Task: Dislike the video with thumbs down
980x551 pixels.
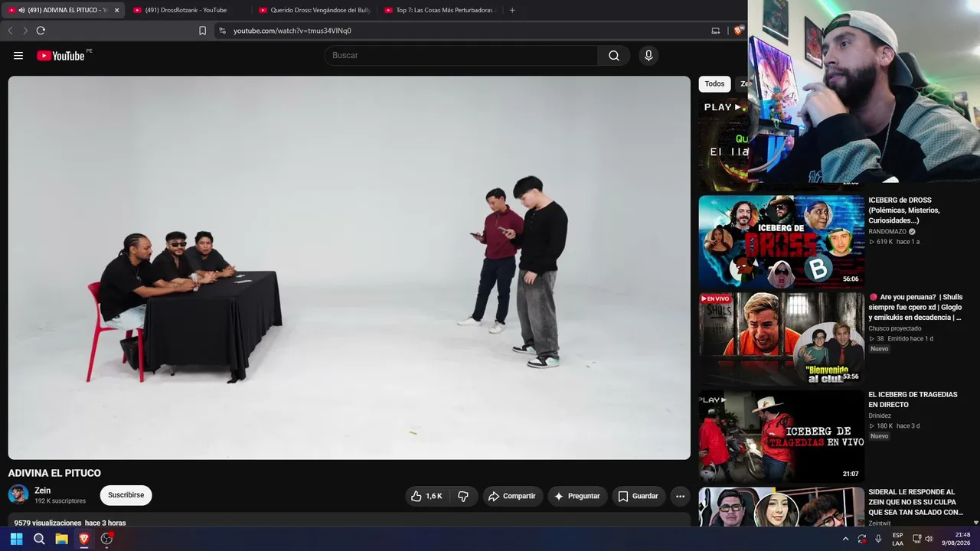Action: coord(463,496)
